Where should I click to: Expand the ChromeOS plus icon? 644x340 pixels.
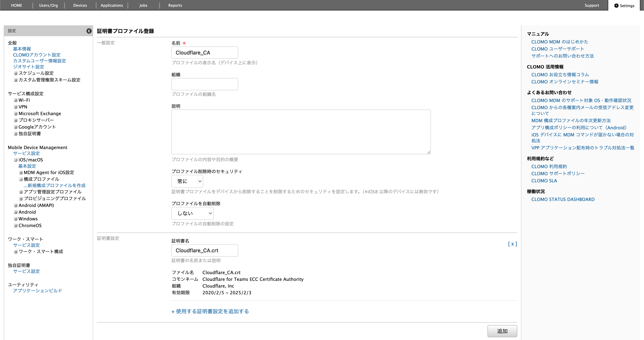(15, 226)
